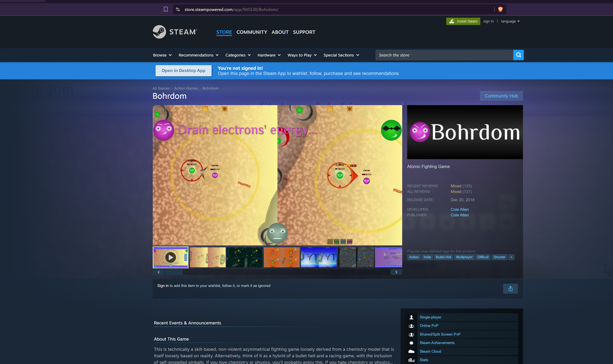Image resolution: width=613 pixels, height=364 pixels.
Task: Click the Brave Shields lion icon
Action: coord(500,9)
